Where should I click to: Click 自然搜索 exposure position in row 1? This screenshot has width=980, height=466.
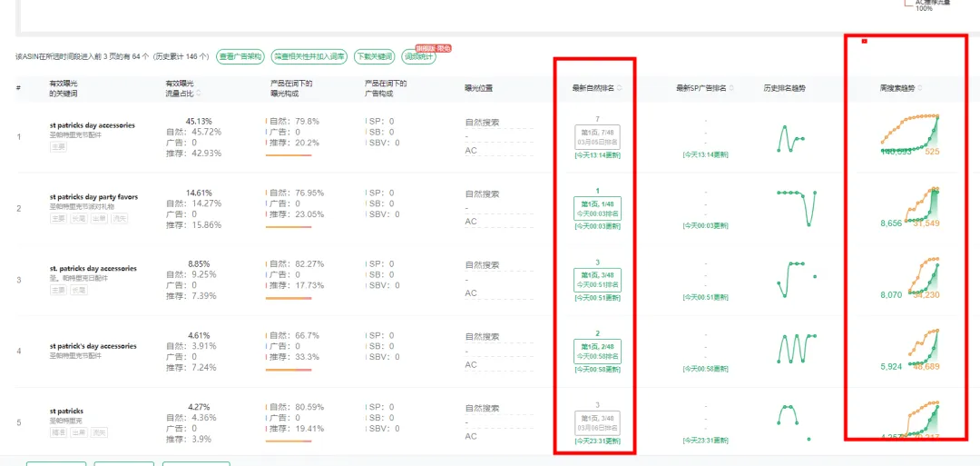coord(482,123)
